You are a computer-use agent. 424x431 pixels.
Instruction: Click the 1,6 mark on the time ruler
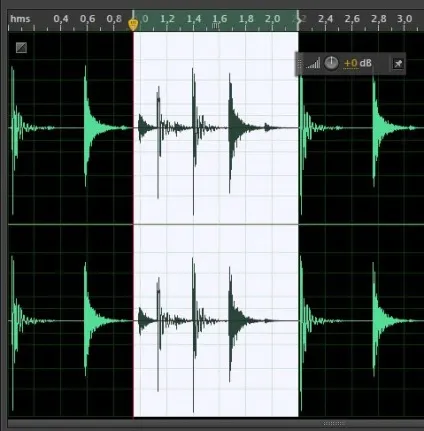(x=220, y=19)
